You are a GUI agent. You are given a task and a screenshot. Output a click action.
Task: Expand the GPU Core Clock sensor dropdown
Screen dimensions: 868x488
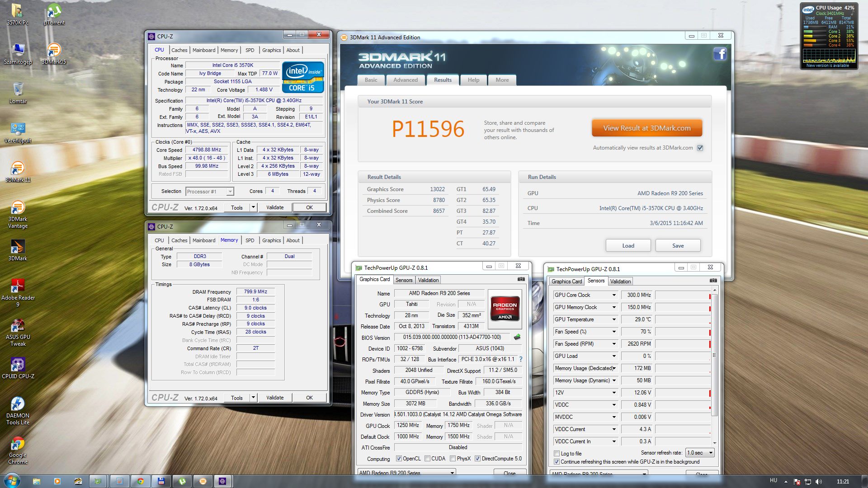tap(614, 295)
